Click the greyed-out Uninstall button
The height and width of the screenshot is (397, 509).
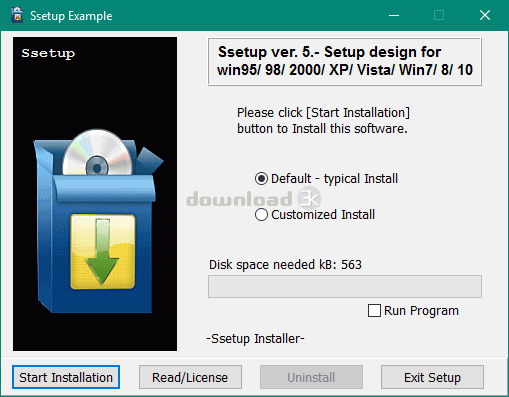click(x=311, y=377)
